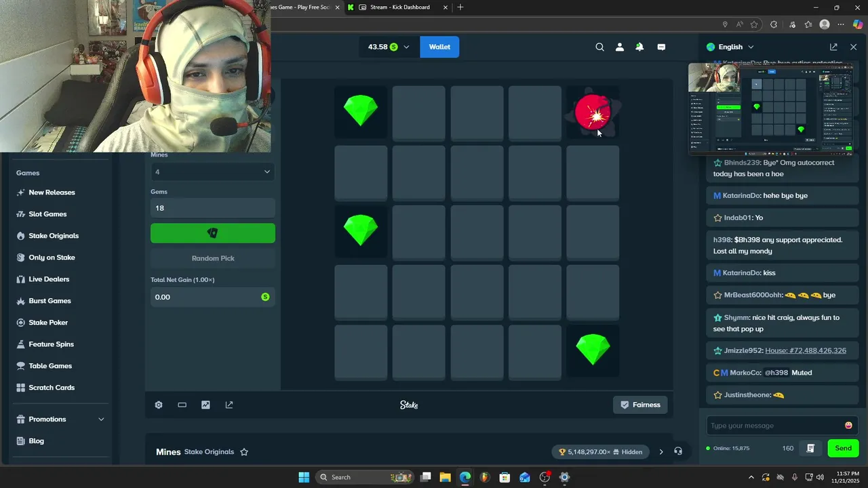Viewport: 868px width, 488px height.
Task: Open the English language dropdown in chat
Action: [730, 47]
